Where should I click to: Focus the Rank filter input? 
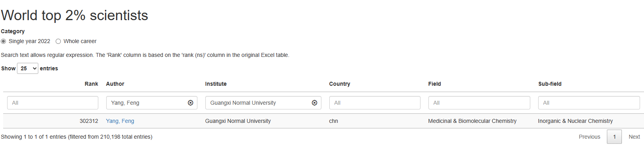(x=53, y=103)
